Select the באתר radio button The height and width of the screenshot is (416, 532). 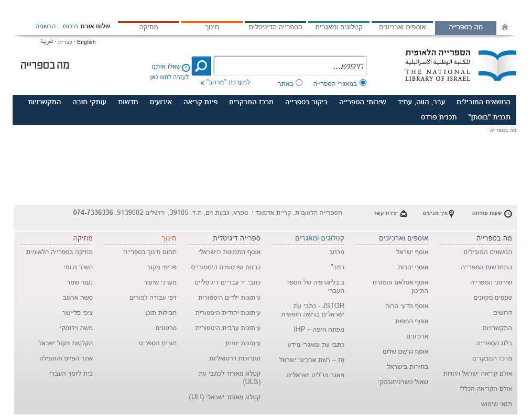pos(299,83)
